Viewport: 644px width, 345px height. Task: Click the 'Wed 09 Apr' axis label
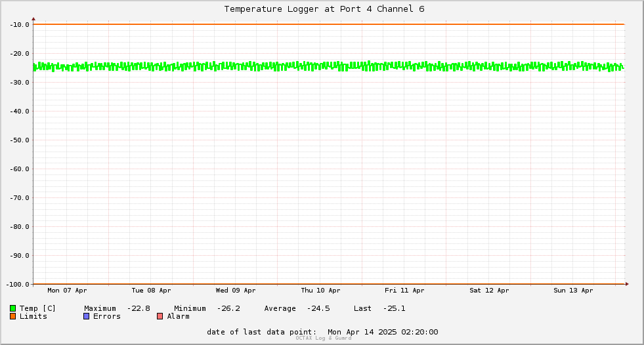(x=236, y=291)
